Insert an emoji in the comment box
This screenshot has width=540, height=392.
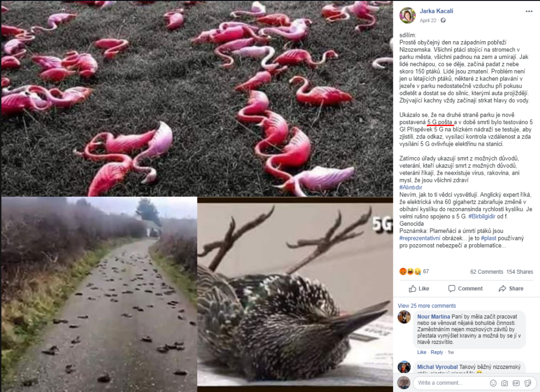(x=493, y=383)
